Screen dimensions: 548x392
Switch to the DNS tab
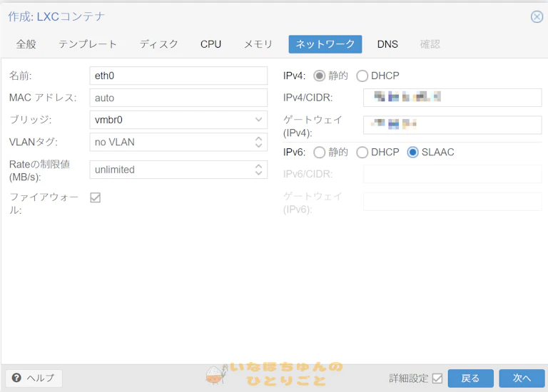pyautogui.click(x=387, y=44)
